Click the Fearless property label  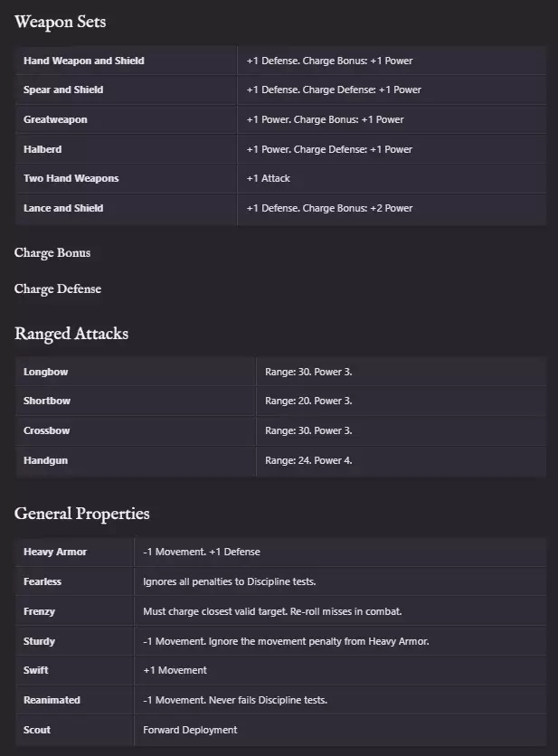[43, 581]
